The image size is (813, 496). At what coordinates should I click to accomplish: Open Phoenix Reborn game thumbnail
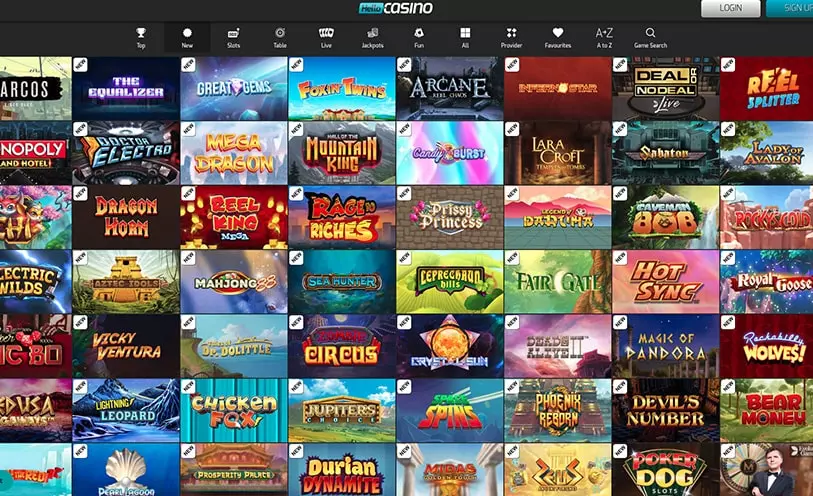click(x=557, y=410)
